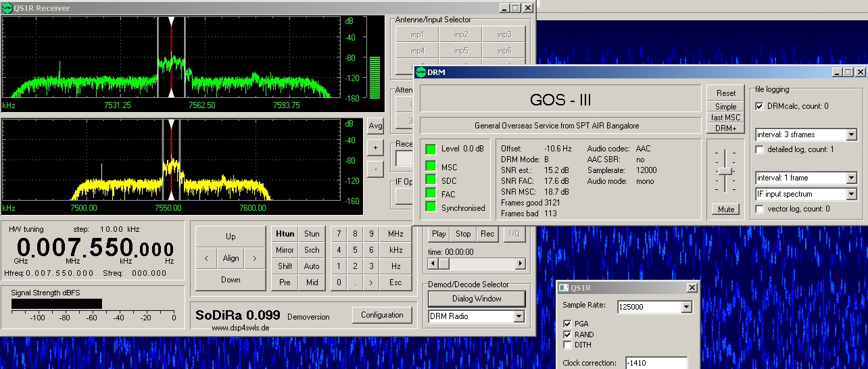Screen dimensions: 868x369
Task: Click the Pre button
Action: pos(285,282)
